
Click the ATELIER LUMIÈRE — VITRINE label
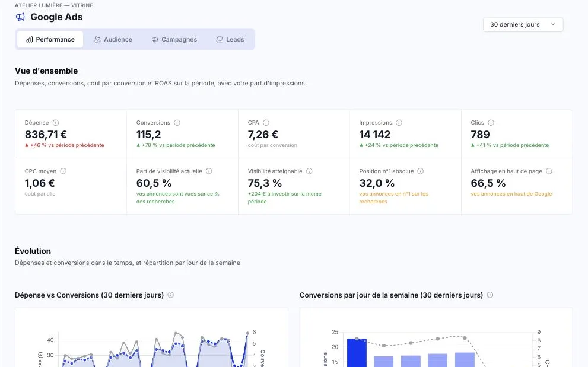click(54, 5)
